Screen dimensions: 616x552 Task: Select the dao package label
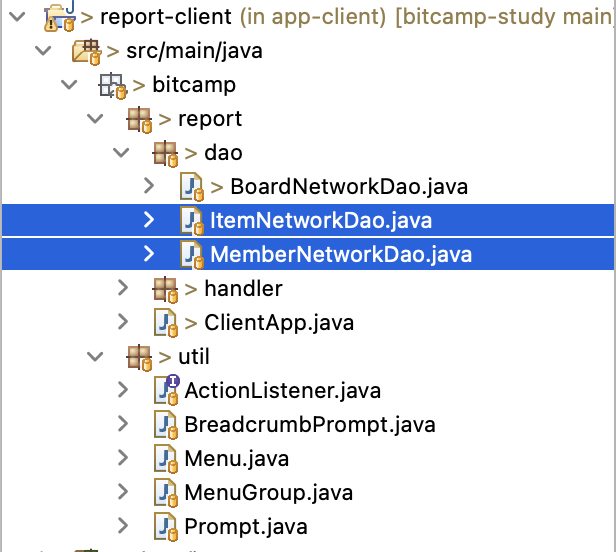[223, 152]
